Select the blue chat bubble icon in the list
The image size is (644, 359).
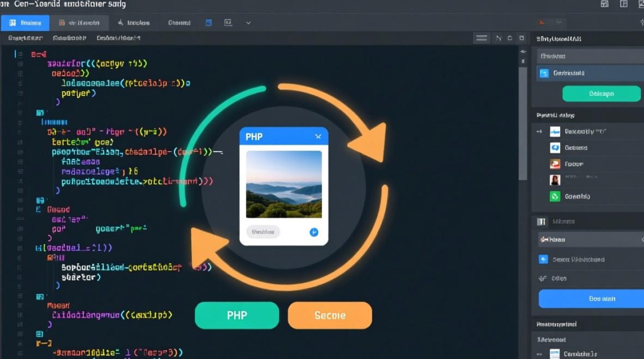555,148
